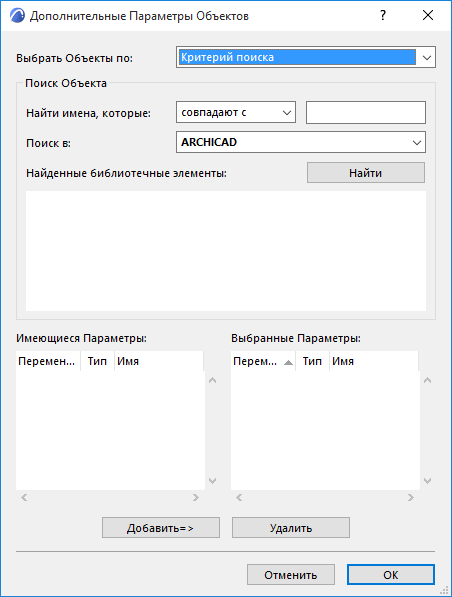The image size is (452, 597).
Task: Click the 'Добавить=>' button
Action: pos(161,528)
